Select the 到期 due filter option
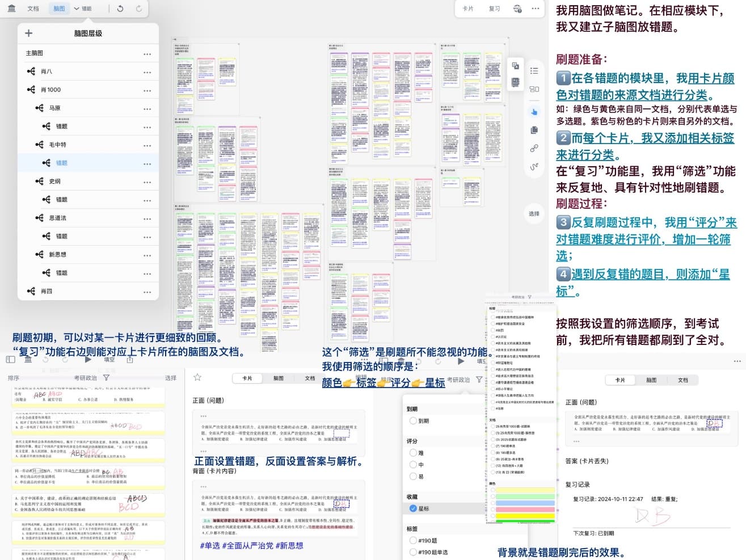 click(x=413, y=421)
